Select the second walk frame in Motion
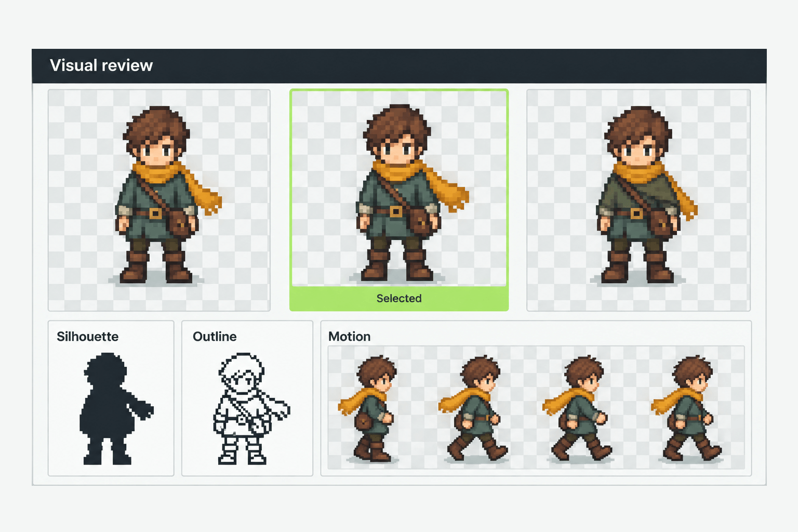Viewport: 798px width, 532px height. [x=473, y=409]
